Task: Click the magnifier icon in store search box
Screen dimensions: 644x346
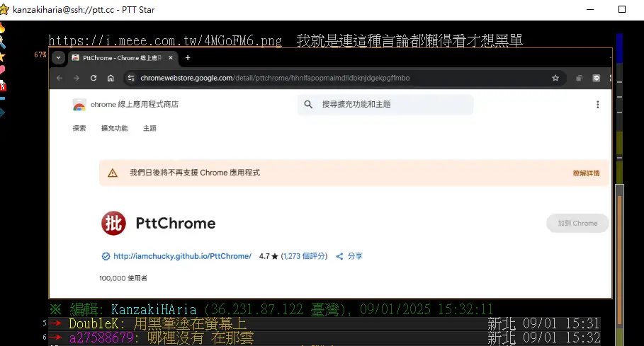Action: pos(308,105)
